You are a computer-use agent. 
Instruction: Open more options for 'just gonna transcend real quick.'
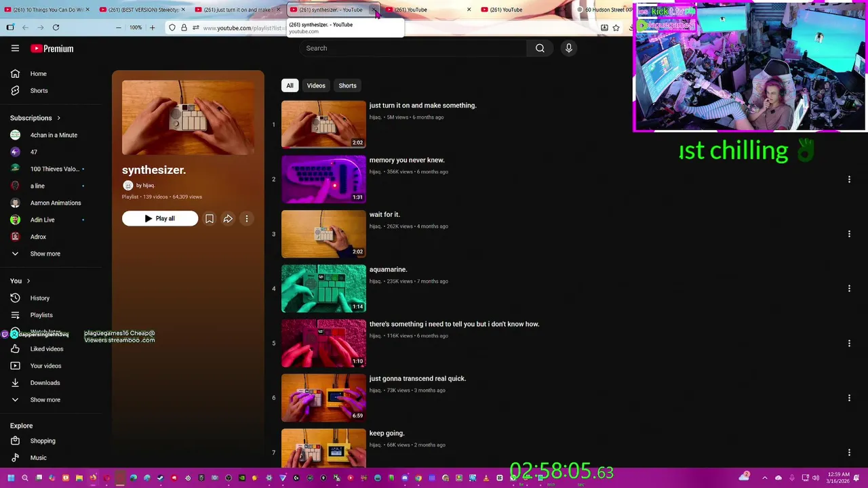pyautogui.click(x=849, y=398)
